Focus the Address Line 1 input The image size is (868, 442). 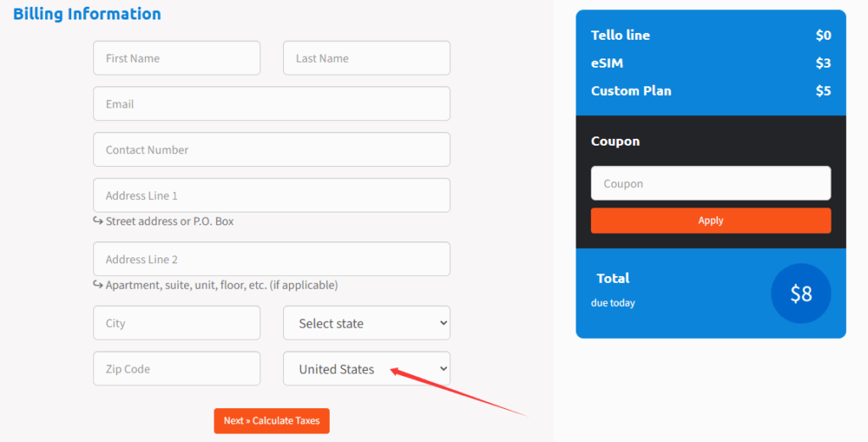coord(271,196)
